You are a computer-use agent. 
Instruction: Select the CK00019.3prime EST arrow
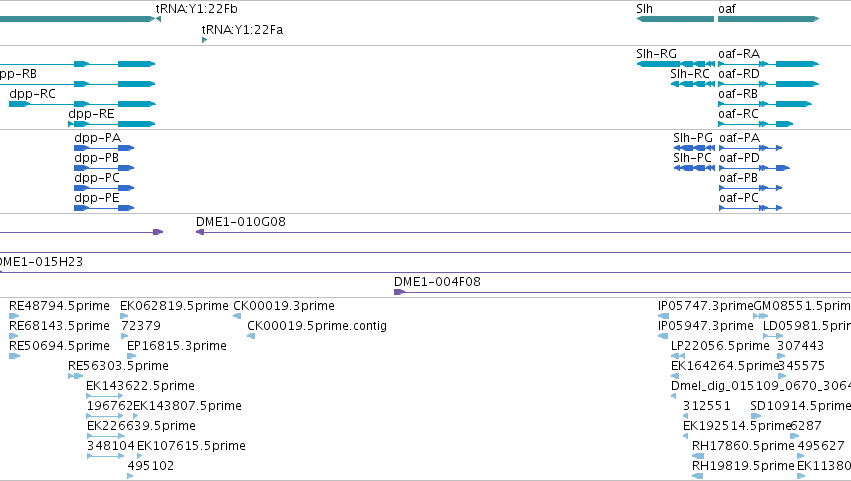click(x=237, y=316)
